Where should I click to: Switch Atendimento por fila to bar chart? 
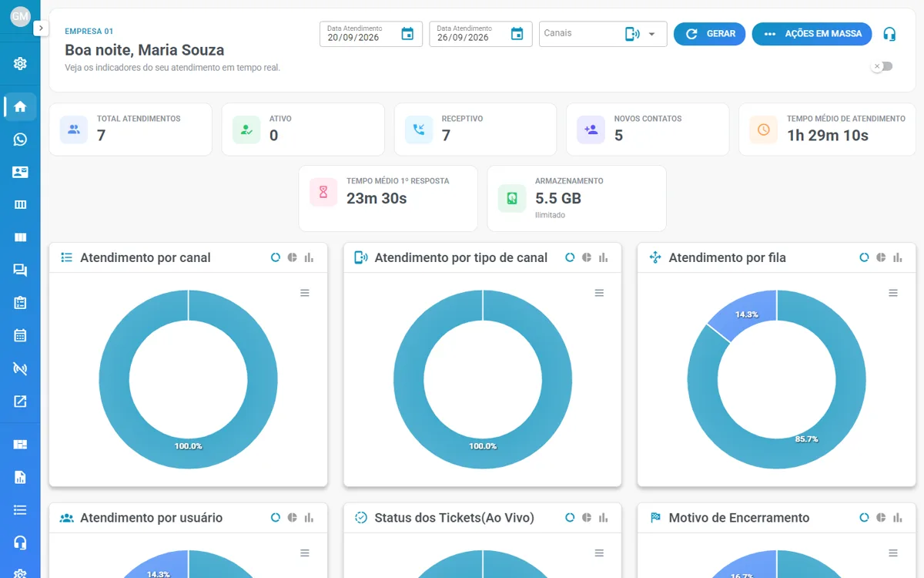pyautogui.click(x=898, y=257)
